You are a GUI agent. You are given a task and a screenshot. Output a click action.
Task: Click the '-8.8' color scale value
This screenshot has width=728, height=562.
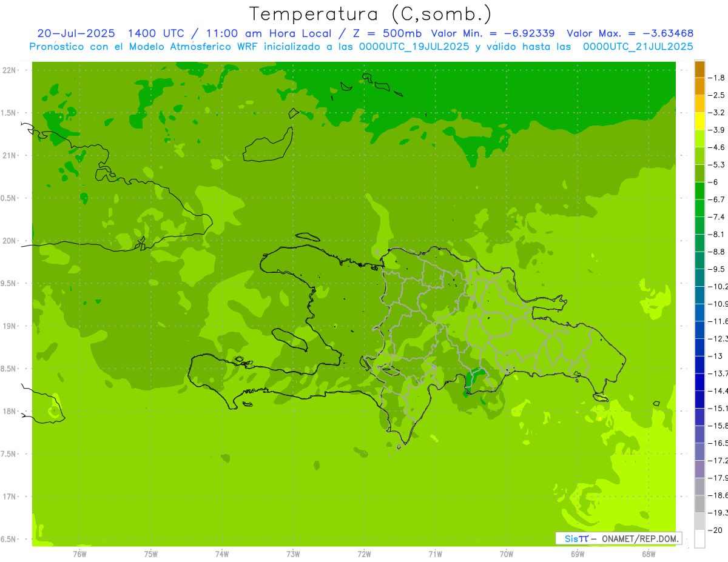click(717, 252)
